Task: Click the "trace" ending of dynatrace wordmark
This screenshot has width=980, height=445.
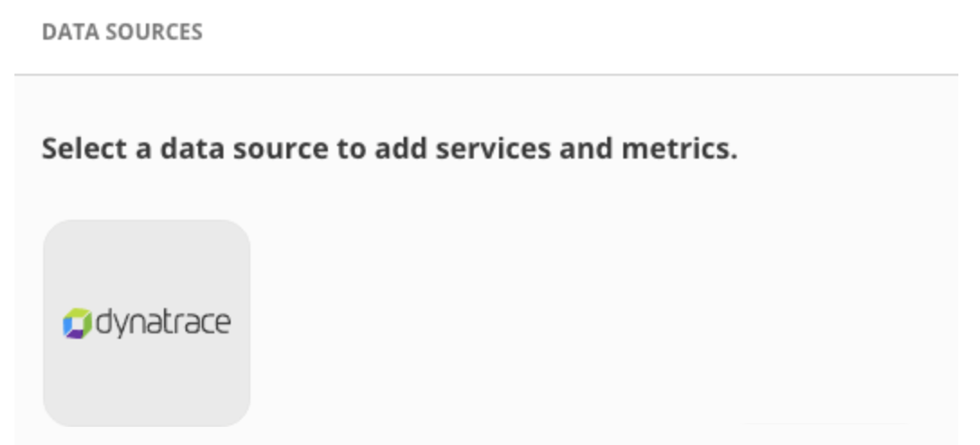Action: click(x=199, y=322)
